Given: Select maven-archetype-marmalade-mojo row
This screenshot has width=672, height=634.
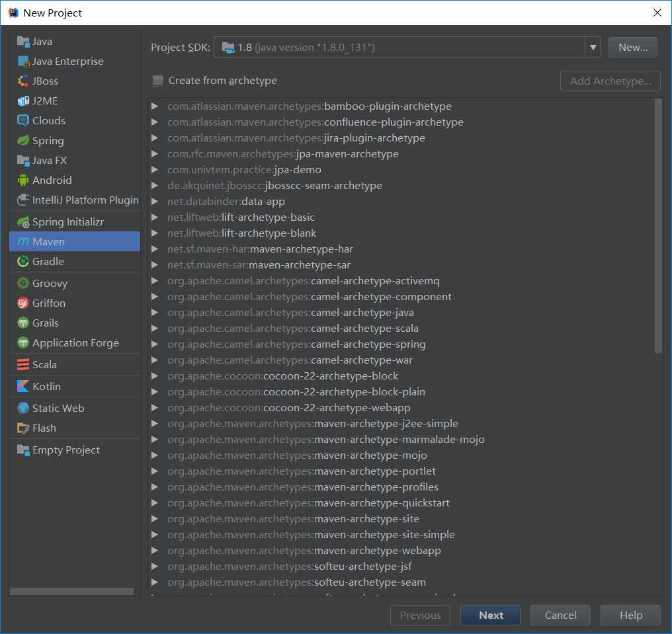Looking at the screenshot, I should [401, 439].
